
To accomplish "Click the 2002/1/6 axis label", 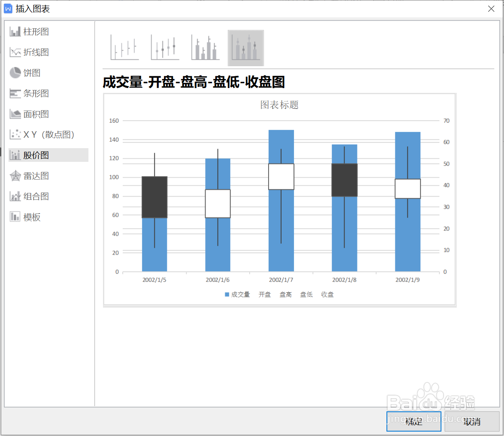I will point(218,280).
